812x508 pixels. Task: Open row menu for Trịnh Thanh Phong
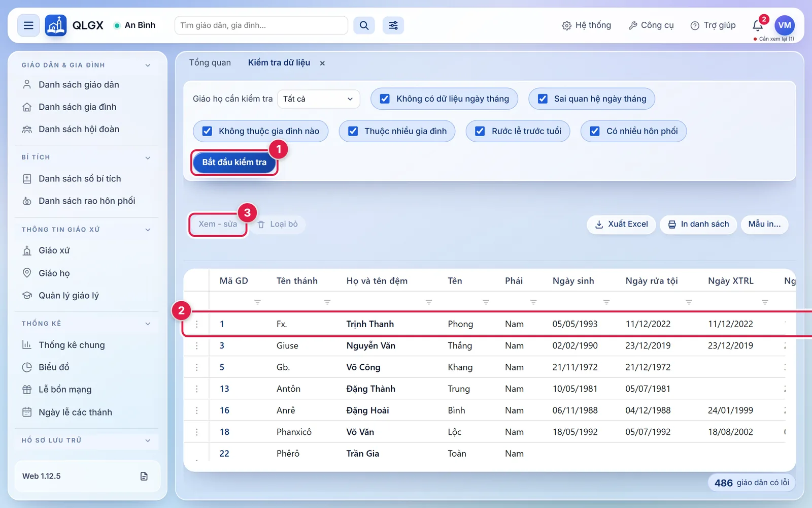[197, 324]
